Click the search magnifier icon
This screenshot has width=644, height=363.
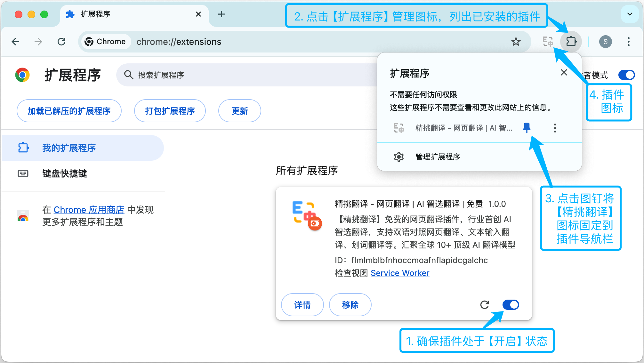coord(129,75)
